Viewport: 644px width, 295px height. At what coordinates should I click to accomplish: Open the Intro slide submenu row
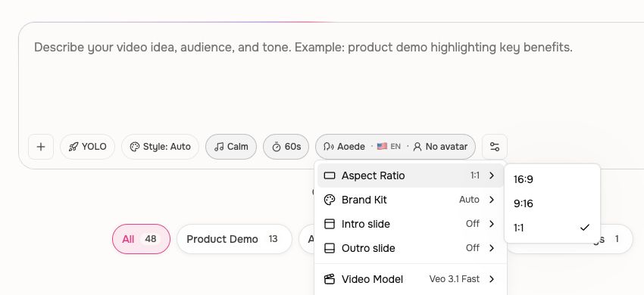coord(411,224)
